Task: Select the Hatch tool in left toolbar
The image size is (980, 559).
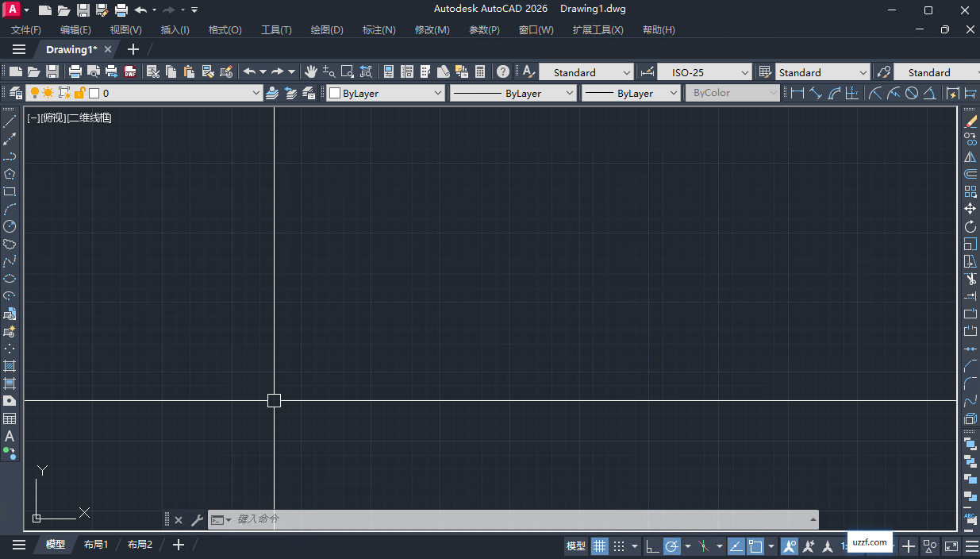Action: (10, 366)
